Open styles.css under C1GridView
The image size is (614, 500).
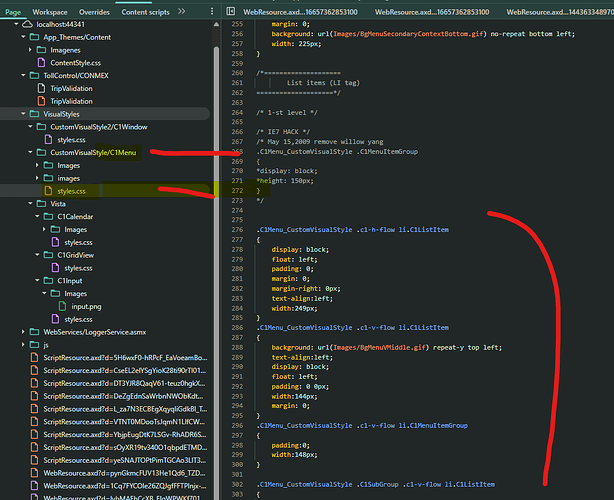(x=78, y=268)
